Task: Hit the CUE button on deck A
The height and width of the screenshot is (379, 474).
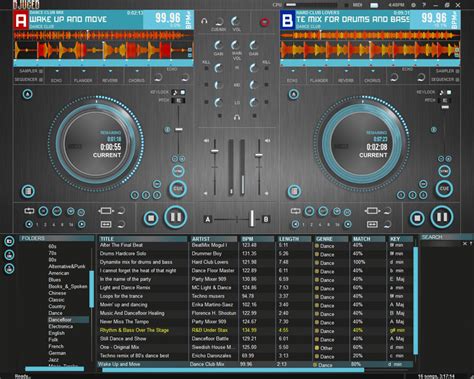Action: pos(178,189)
